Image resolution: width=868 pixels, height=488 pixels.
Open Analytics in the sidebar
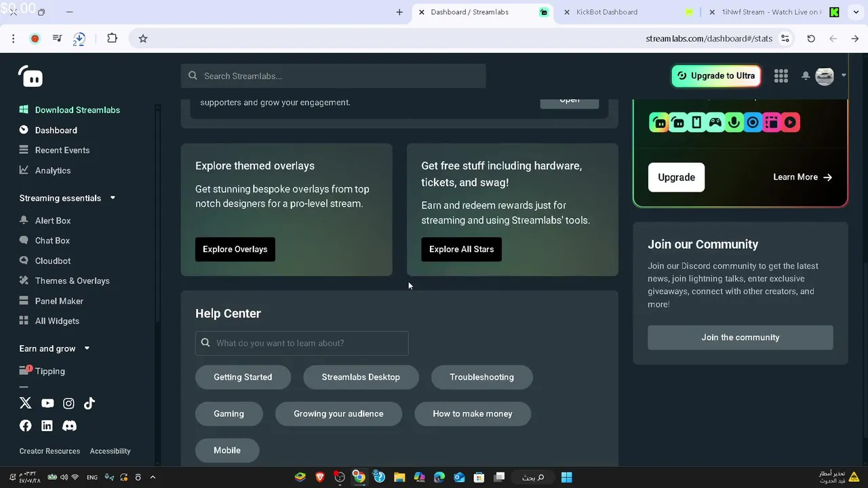(x=53, y=170)
